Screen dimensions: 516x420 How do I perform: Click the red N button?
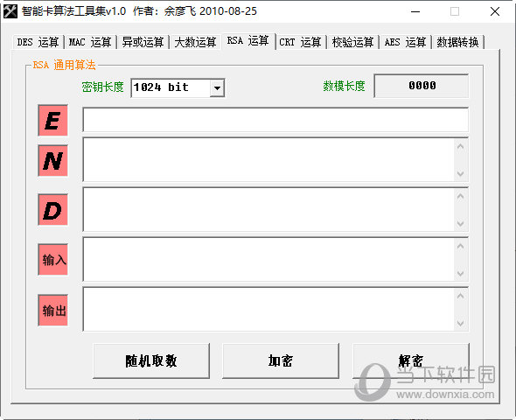(x=53, y=161)
